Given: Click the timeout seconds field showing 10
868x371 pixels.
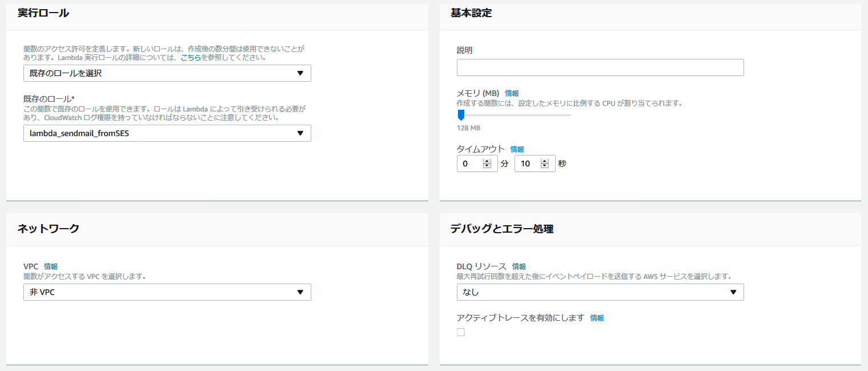Looking at the screenshot, I should (x=527, y=163).
